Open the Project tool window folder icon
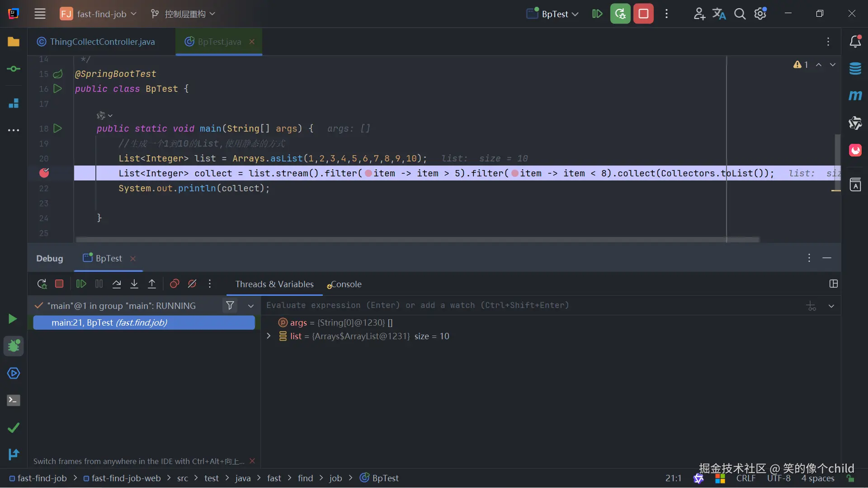Image resolution: width=868 pixels, height=488 pixels. pyautogui.click(x=14, y=42)
